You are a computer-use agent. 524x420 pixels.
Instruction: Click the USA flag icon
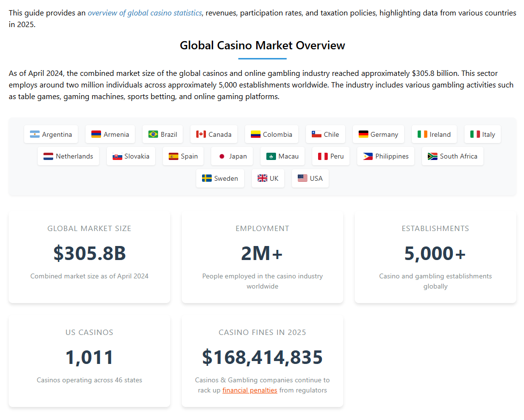point(303,178)
